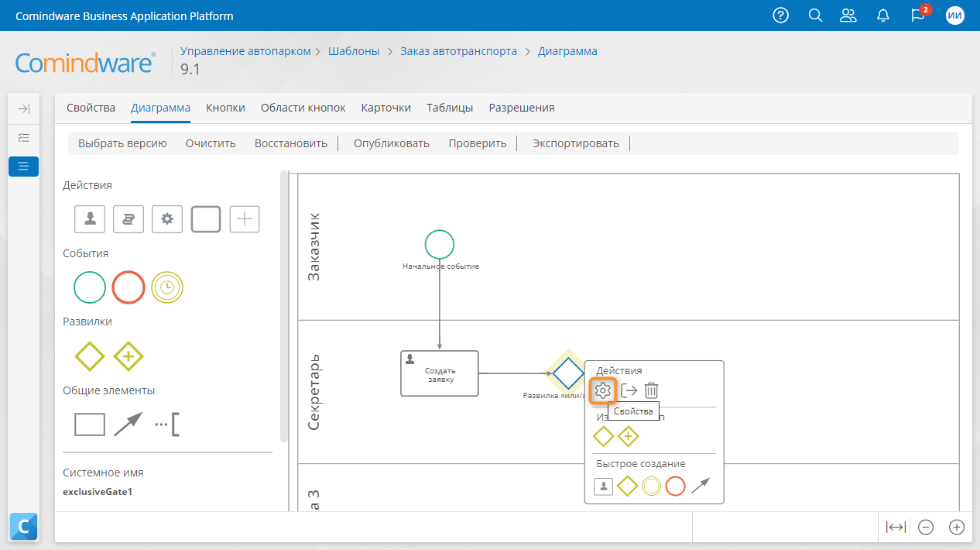The image size is (980, 550).
Task: Pick the sequence flow arrow in palette
Action: [x=128, y=425]
